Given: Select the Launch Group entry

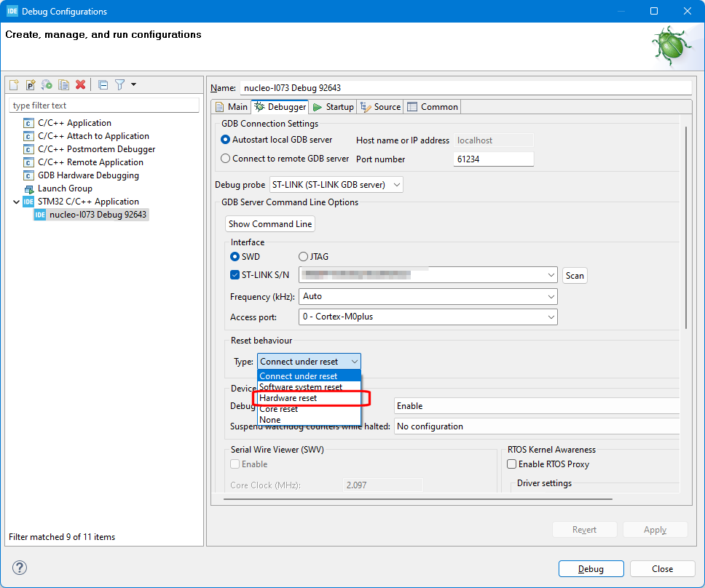Looking at the screenshot, I should (65, 188).
